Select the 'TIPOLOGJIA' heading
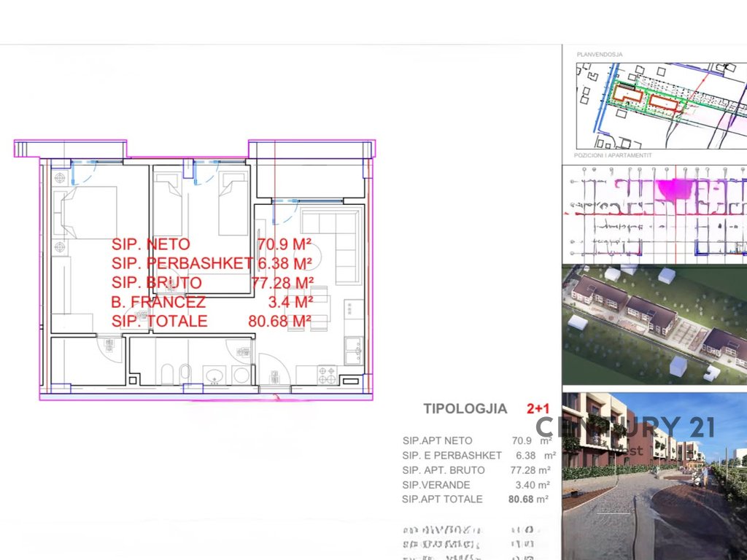Image resolution: width=747 pixels, height=560 pixels. pyautogui.click(x=465, y=408)
